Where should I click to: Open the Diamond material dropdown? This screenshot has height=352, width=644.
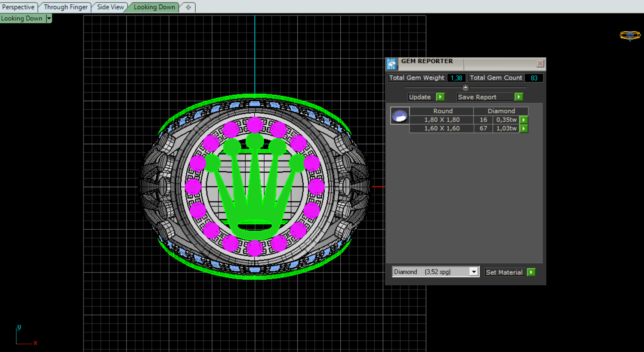point(474,272)
